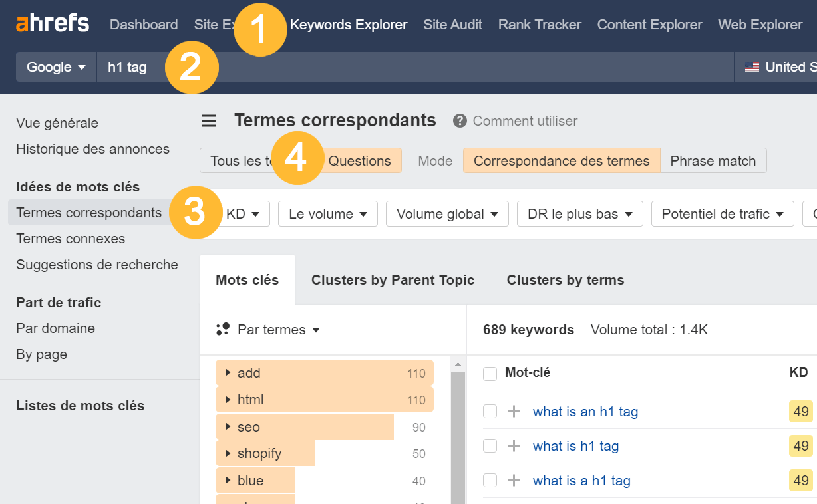Open the hamburger menu beside Termes correspondants

pyautogui.click(x=208, y=120)
